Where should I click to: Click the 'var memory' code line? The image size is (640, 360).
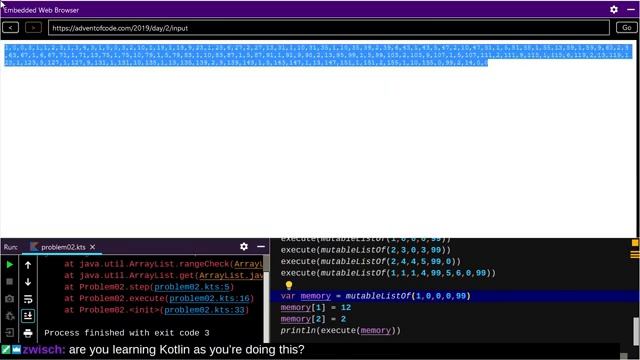click(376, 296)
